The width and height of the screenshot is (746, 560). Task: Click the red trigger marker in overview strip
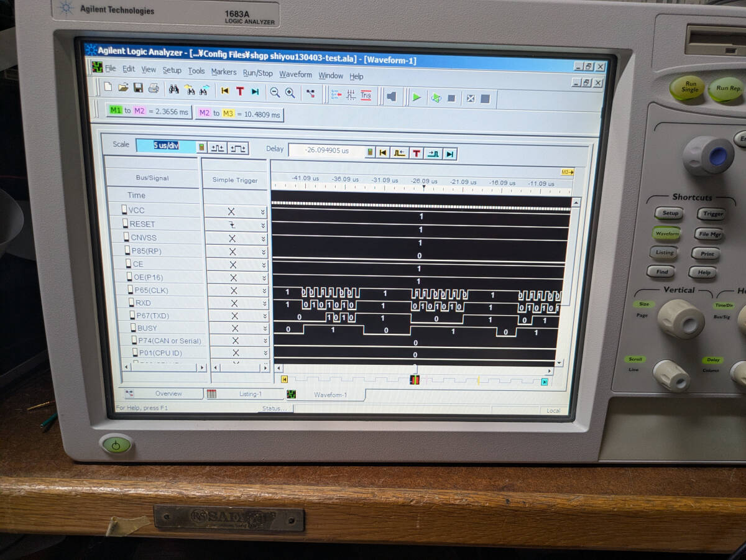click(x=415, y=380)
